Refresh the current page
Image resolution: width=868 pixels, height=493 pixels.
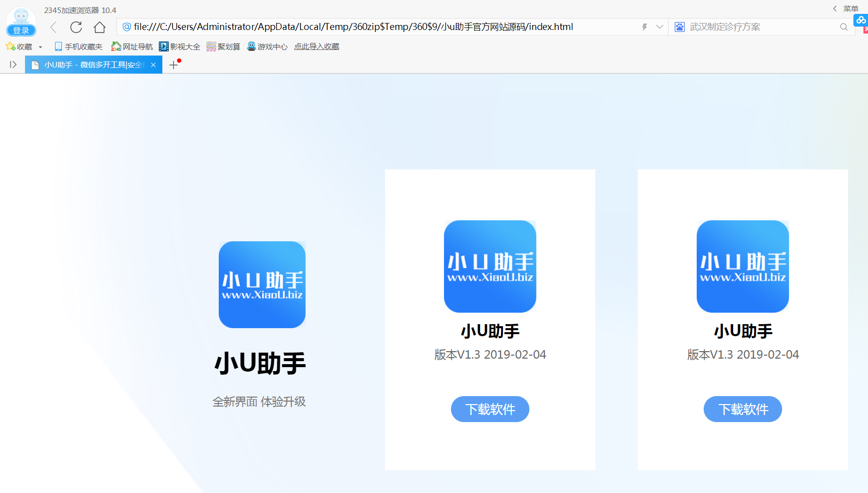pyautogui.click(x=76, y=27)
